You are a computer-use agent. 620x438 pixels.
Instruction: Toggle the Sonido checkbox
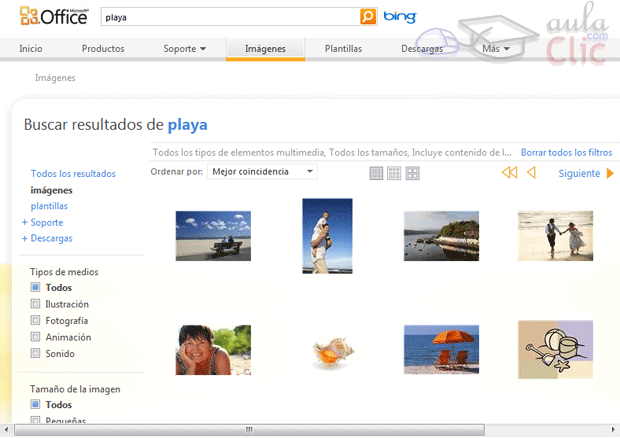click(36, 354)
